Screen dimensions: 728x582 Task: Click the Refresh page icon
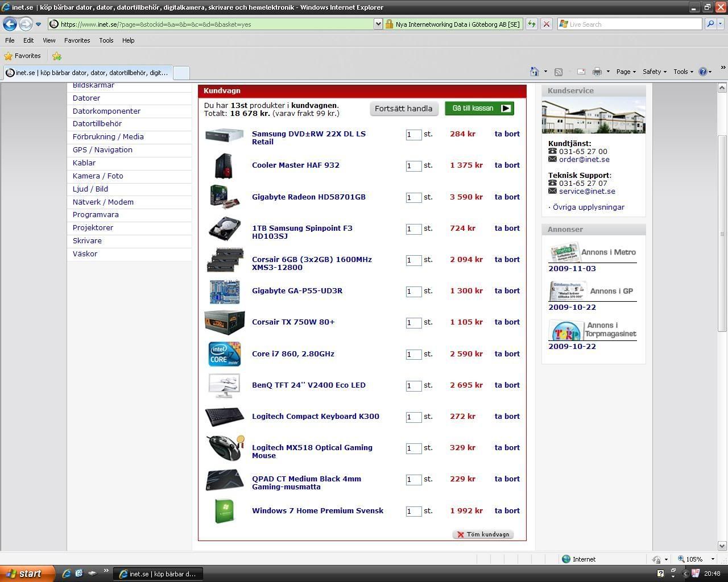pyautogui.click(x=531, y=24)
